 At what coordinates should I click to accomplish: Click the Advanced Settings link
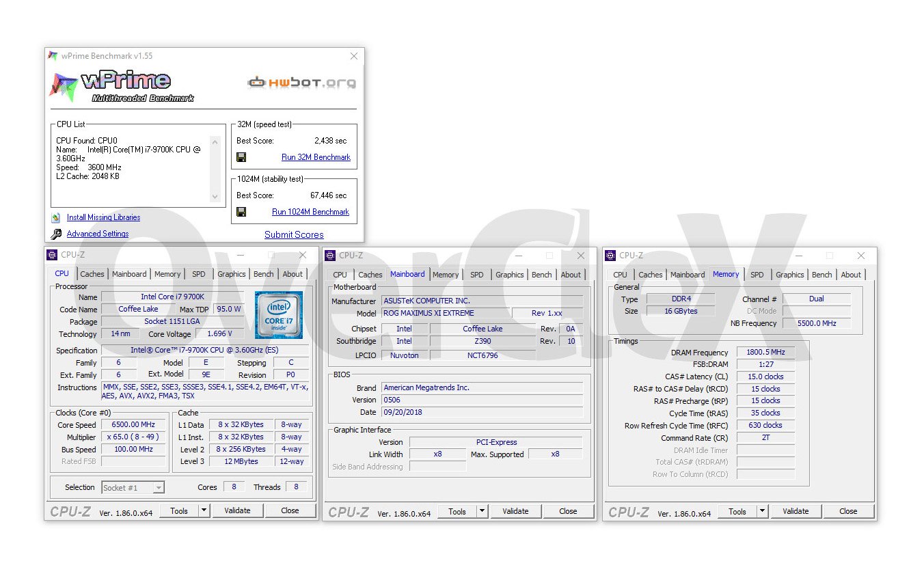click(x=98, y=234)
